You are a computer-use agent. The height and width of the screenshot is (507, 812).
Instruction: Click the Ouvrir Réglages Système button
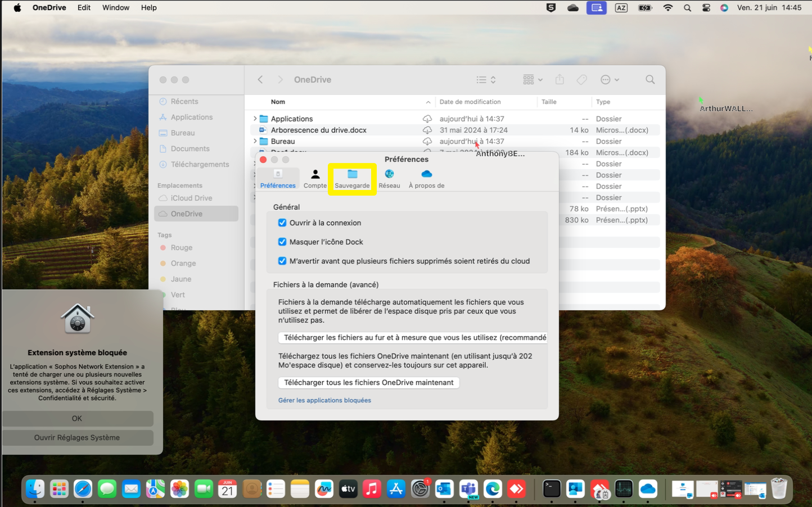pos(77,437)
